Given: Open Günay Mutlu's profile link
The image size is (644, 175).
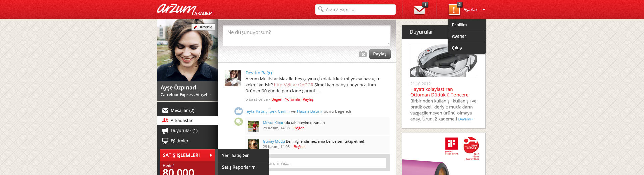Looking at the screenshot, I should click(x=274, y=141).
